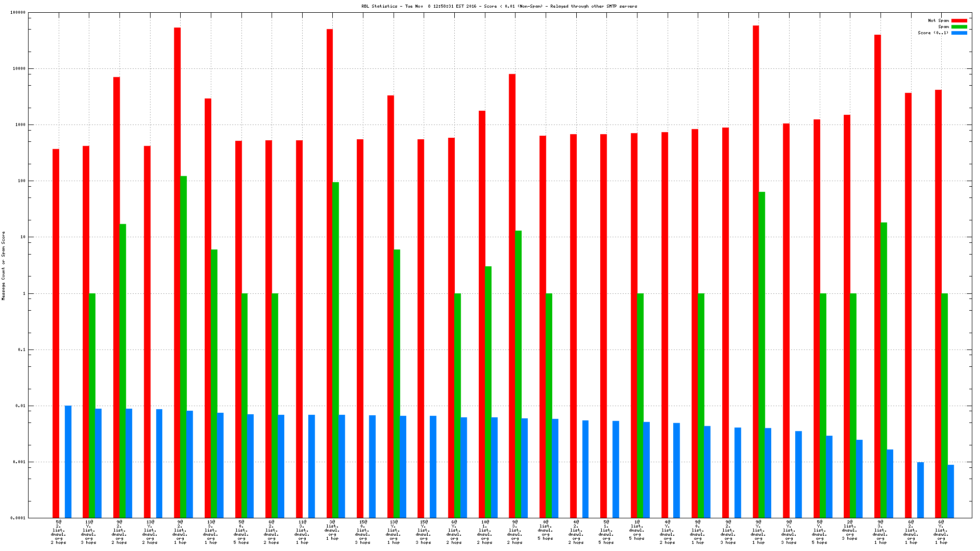Click red bar above '4@ 2.list.dnswl.org' label
Screen dimensions: 980x551
tap(573, 325)
